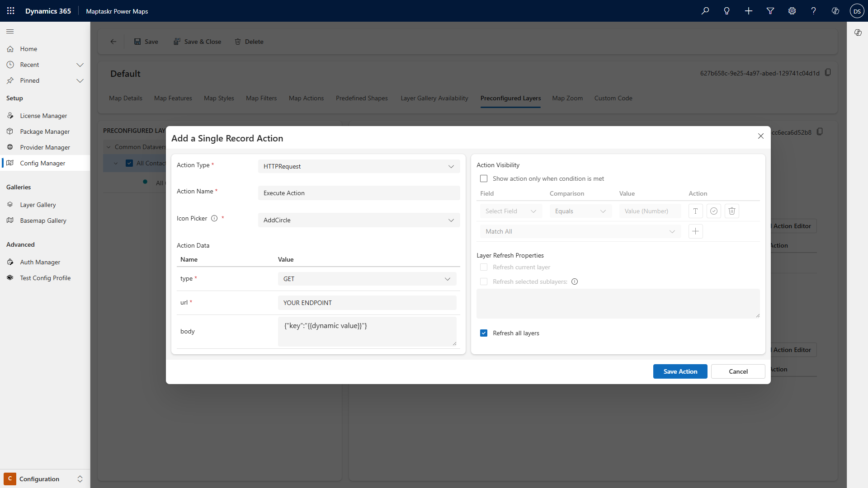The width and height of the screenshot is (868, 488).
Task: Click the Save Action button
Action: [680, 371]
